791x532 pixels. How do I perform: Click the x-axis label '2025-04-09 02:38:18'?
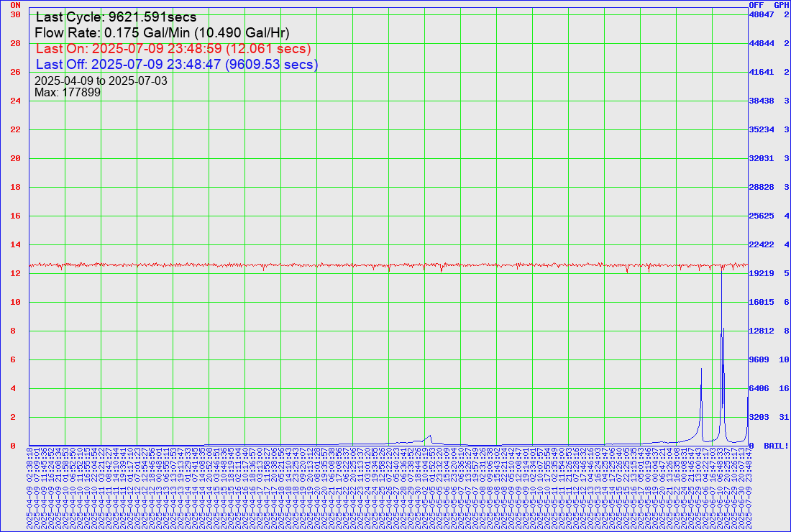pos(29,488)
